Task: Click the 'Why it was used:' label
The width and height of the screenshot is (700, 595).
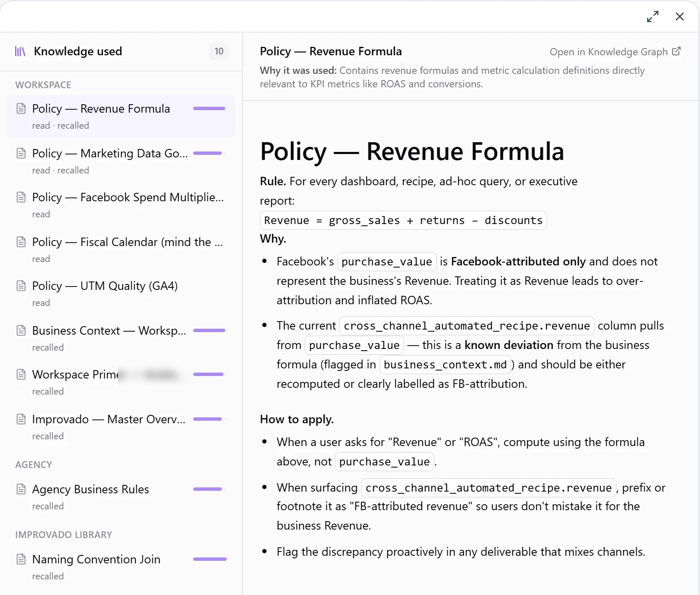Action: pos(298,70)
